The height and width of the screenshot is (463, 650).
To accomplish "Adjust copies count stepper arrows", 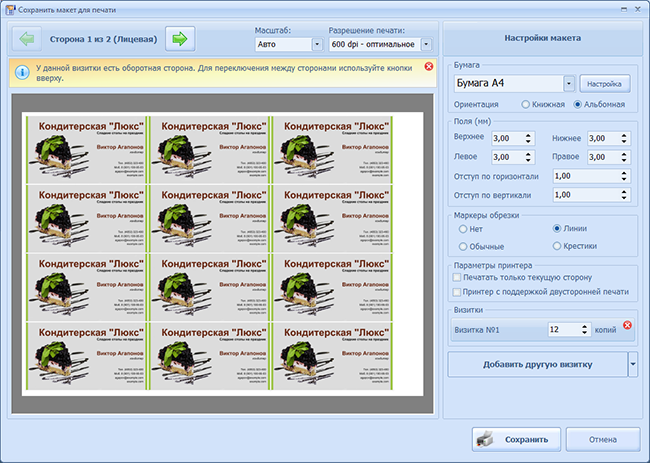I will [x=585, y=330].
